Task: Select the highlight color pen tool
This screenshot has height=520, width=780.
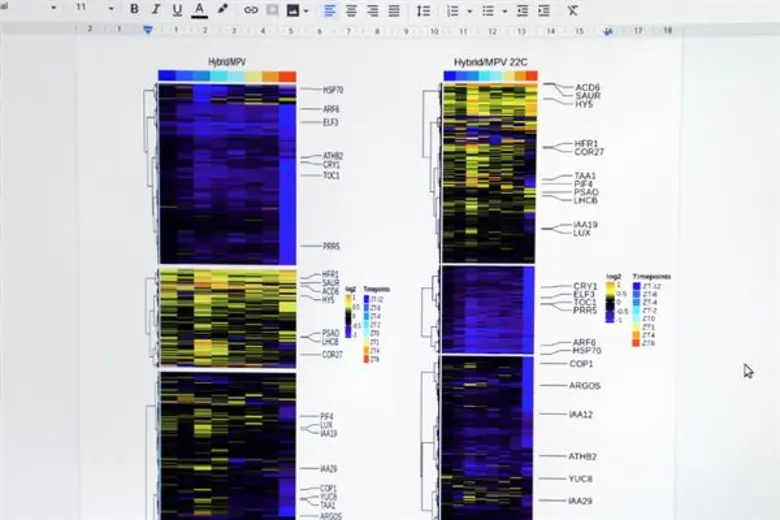Action: click(x=222, y=10)
